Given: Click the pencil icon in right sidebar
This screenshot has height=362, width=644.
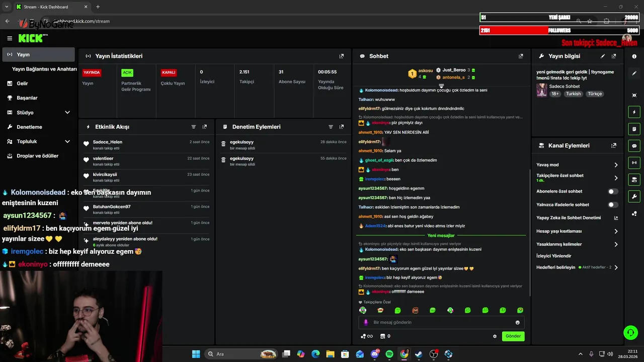Looking at the screenshot, I should coord(634,73).
